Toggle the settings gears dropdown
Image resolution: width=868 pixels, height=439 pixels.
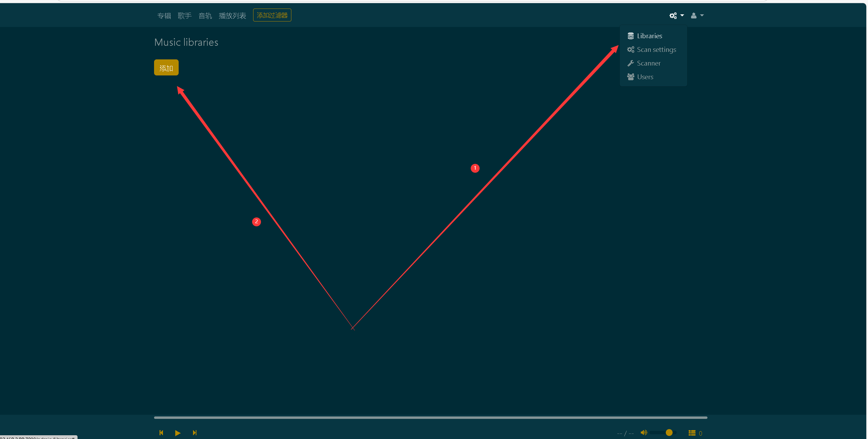coord(676,16)
